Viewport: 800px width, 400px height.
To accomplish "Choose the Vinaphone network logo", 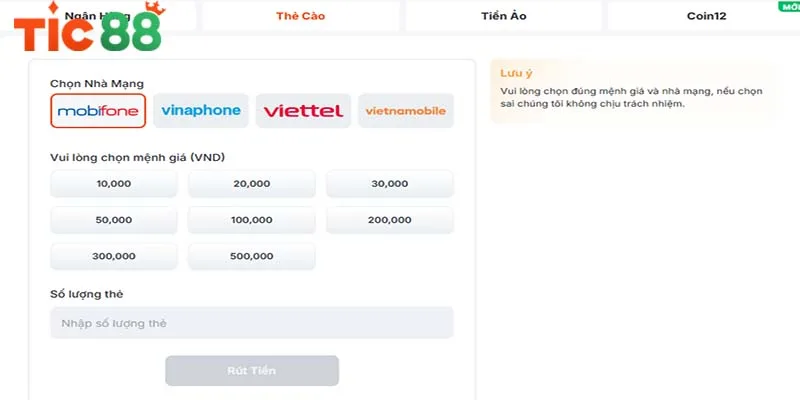I will 201,111.
